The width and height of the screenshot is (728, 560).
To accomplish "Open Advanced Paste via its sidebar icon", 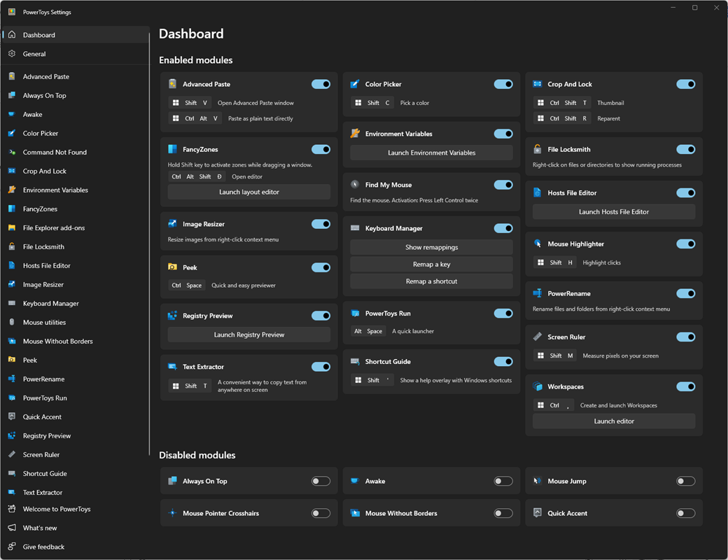I will [x=12, y=76].
